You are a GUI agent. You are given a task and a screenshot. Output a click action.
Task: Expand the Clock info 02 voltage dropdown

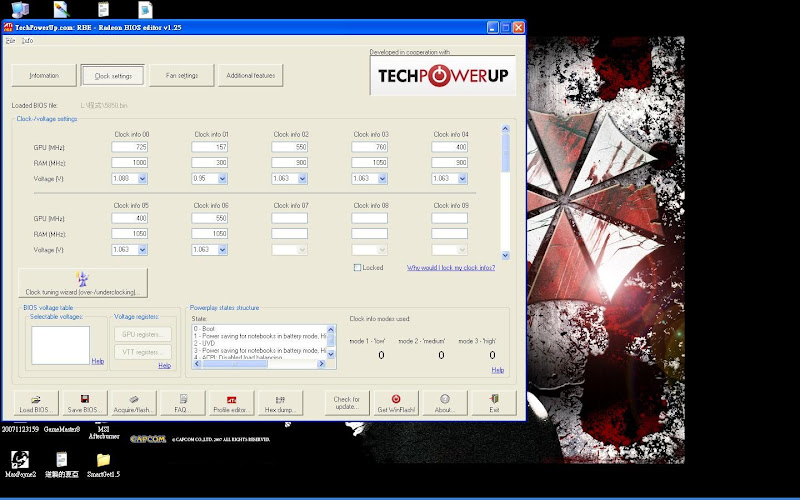click(x=303, y=179)
